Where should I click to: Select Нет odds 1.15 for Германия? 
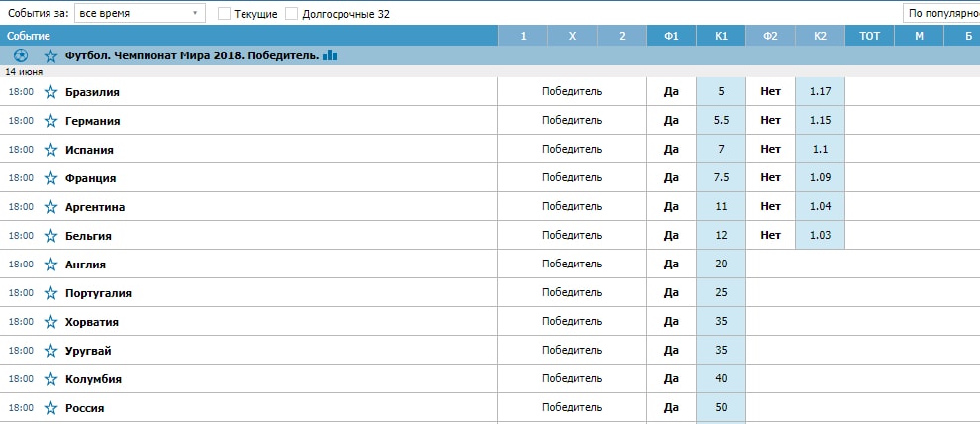point(820,121)
